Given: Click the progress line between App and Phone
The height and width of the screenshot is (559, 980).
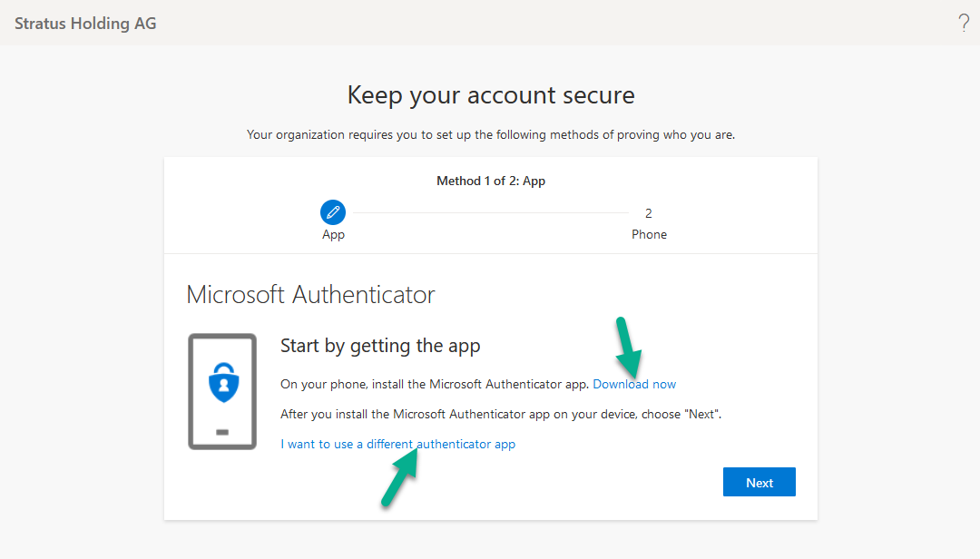Looking at the screenshot, I should point(490,213).
